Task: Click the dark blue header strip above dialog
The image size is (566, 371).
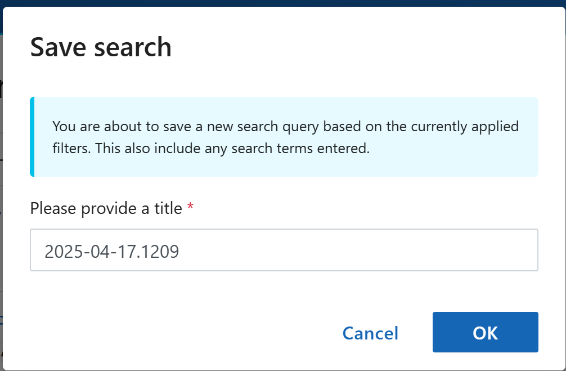Action: coord(283,3)
